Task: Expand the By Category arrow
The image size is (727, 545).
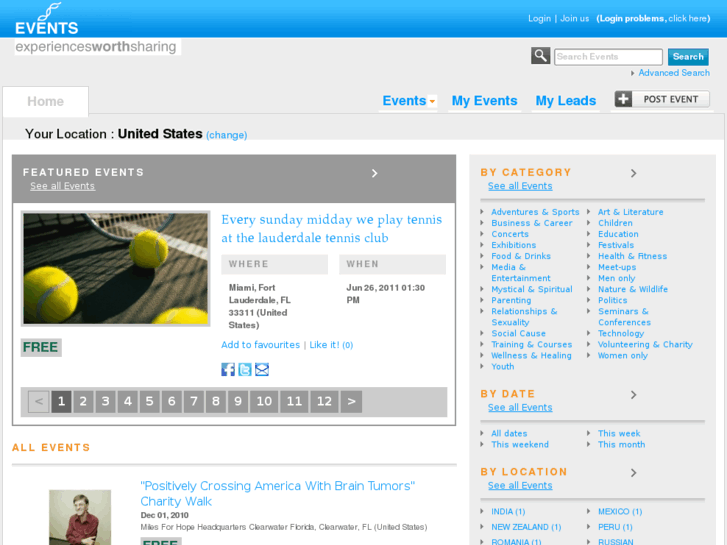Action: [x=633, y=173]
